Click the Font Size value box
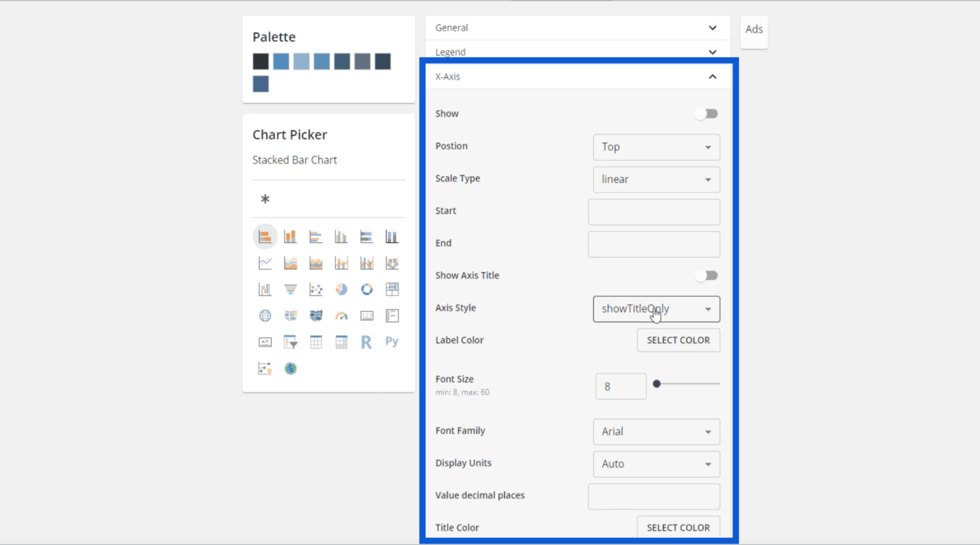 (x=621, y=386)
